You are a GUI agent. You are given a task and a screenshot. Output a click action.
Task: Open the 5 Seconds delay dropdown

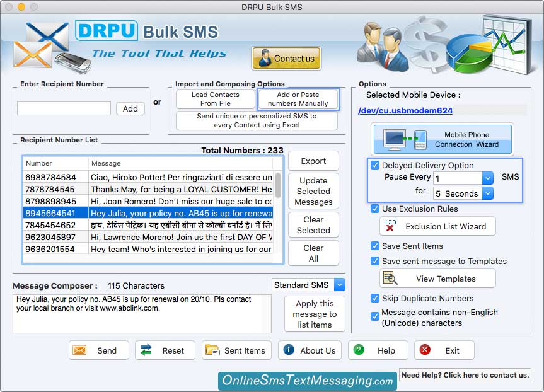click(487, 193)
